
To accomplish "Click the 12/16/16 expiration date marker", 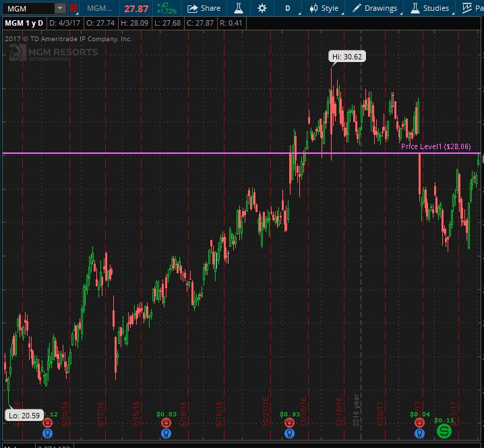I will [339, 412].
